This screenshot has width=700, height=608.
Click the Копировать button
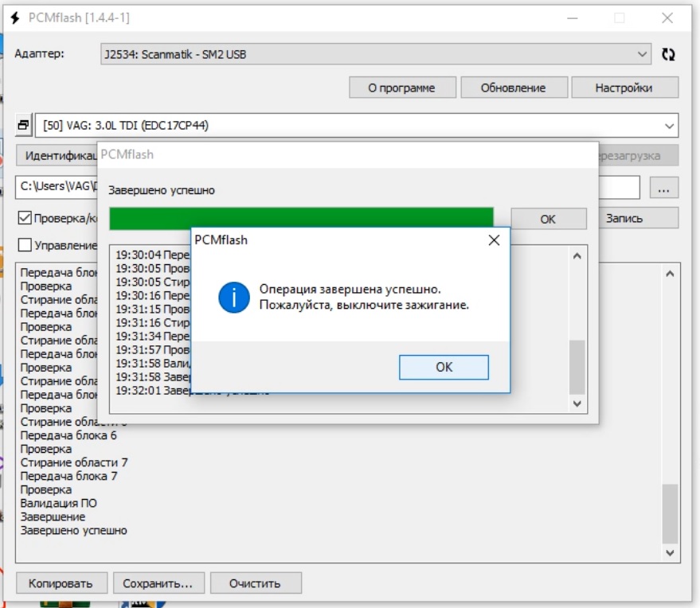[61, 583]
